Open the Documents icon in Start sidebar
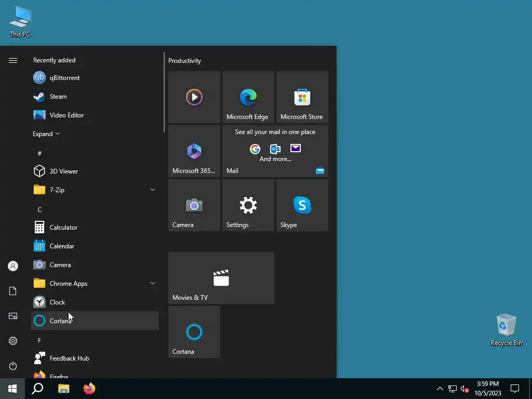532x399 pixels. [x=13, y=291]
